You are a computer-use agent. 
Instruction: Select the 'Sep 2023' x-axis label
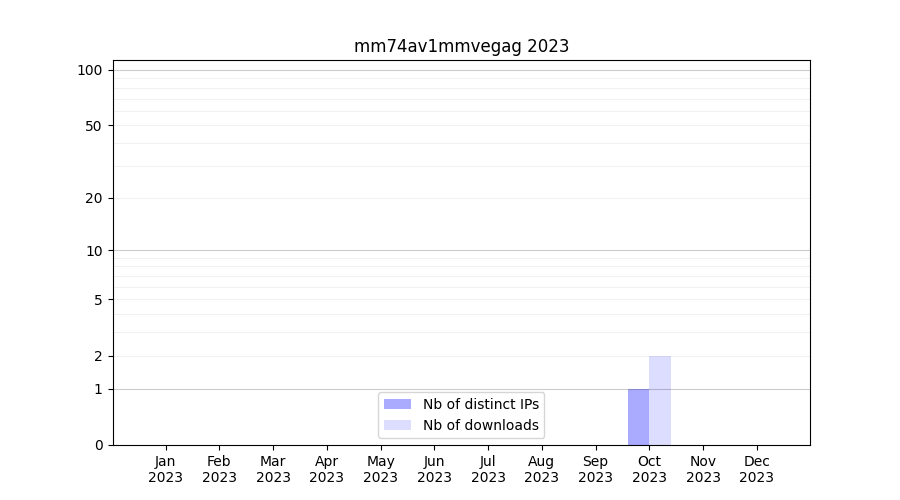click(595, 469)
